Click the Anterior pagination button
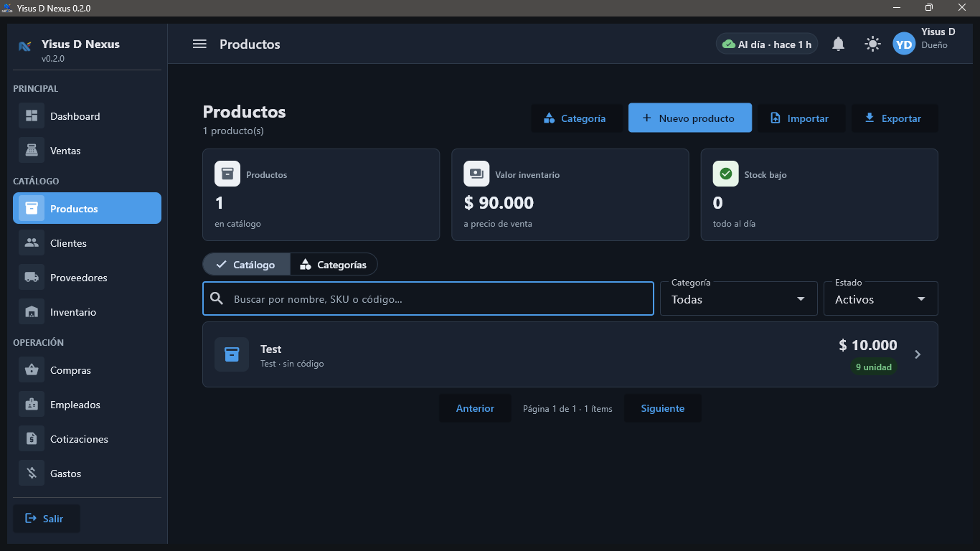The height and width of the screenshot is (551, 980). click(x=475, y=408)
